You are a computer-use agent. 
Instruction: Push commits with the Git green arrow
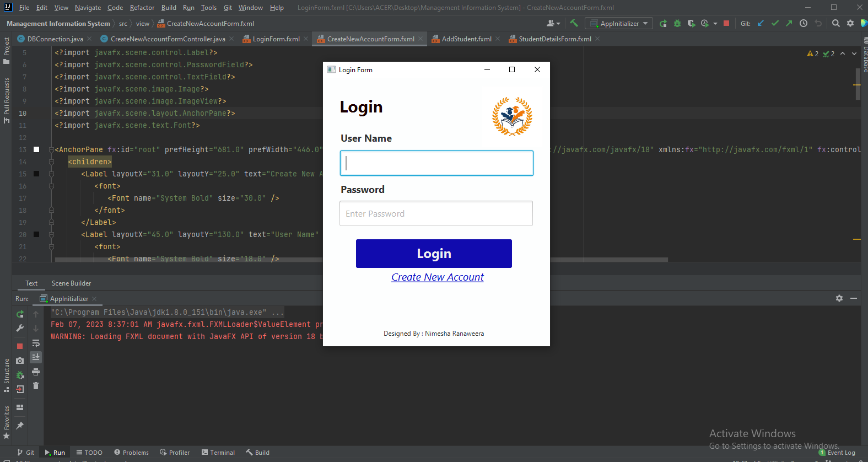[789, 23]
